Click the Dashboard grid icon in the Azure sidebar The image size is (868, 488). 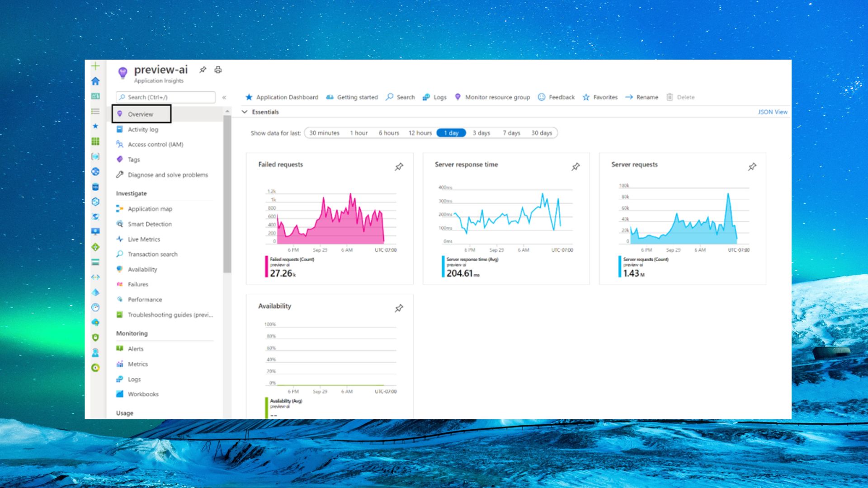[95, 141]
